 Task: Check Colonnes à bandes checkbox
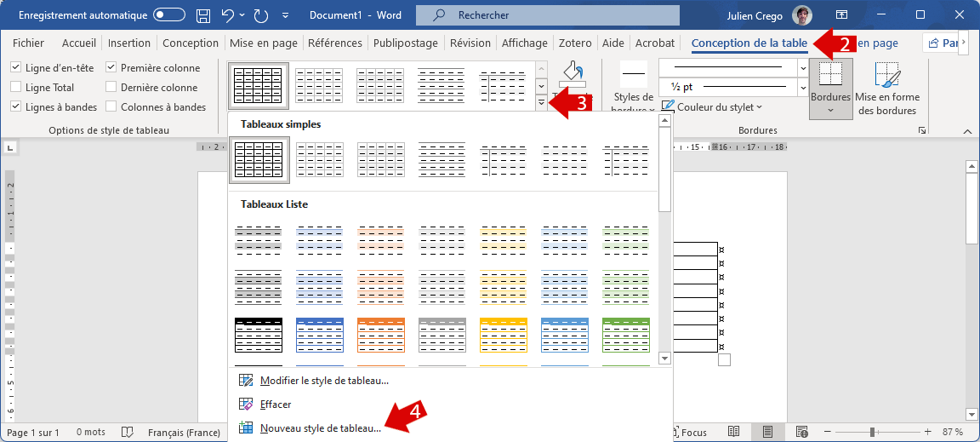111,107
